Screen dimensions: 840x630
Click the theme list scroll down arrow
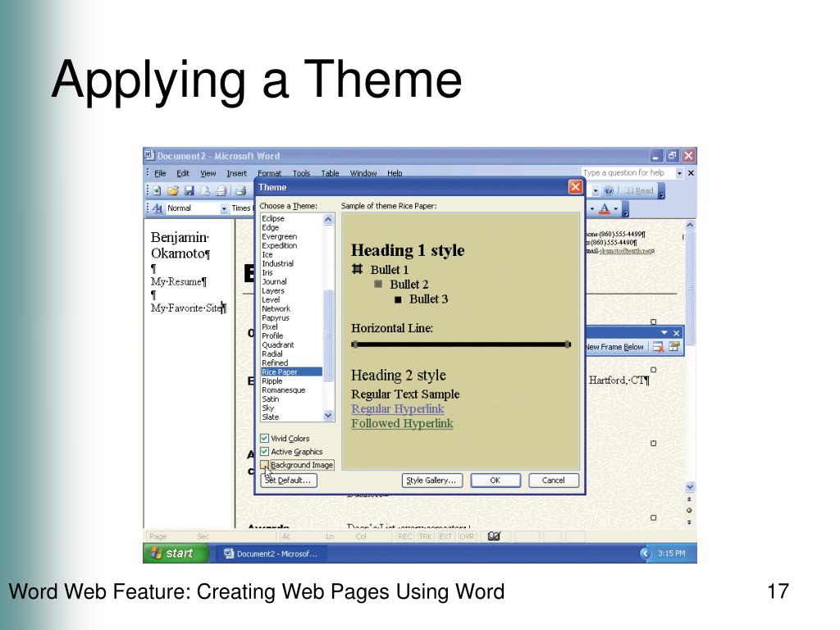(x=328, y=416)
